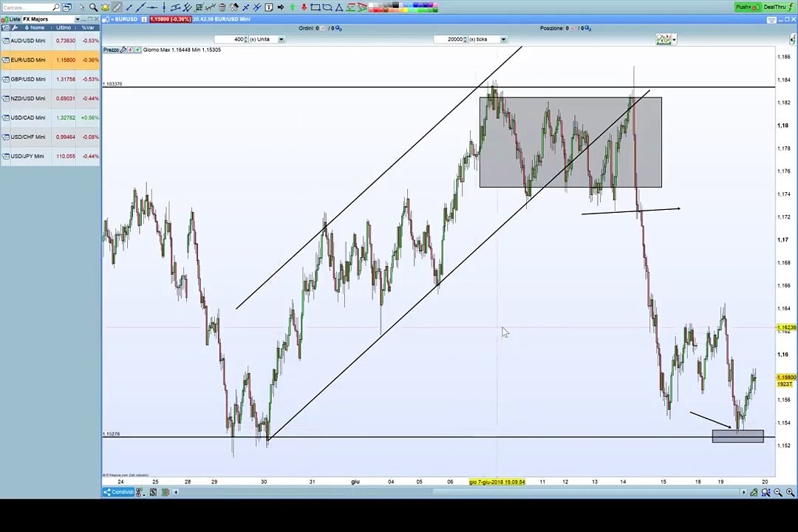Select USD/CAD Mini row

click(x=50, y=117)
